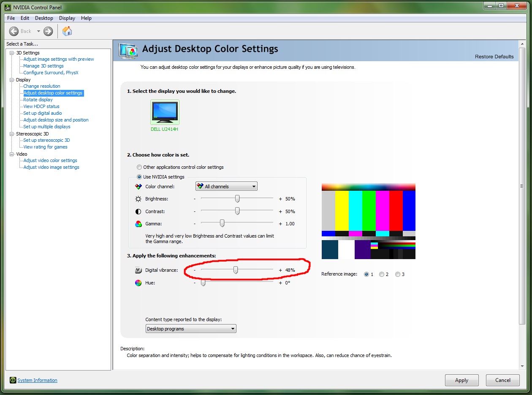
Task: Click the Gamma color icon
Action: [138, 224]
